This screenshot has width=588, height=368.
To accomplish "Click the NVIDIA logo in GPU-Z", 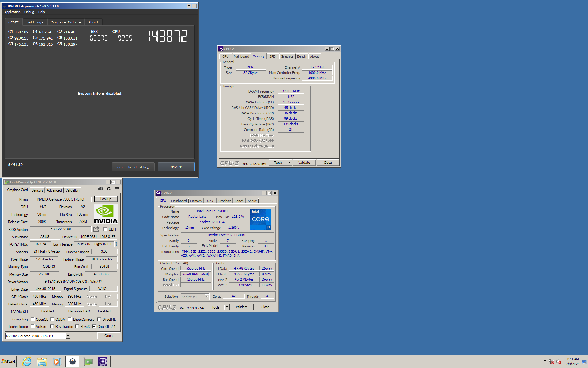I will click(x=106, y=214).
